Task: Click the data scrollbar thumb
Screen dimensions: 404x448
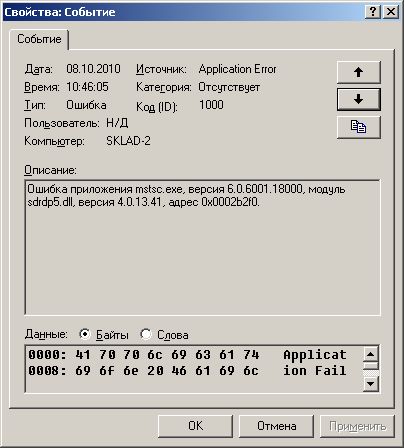Action: [x=370, y=366]
